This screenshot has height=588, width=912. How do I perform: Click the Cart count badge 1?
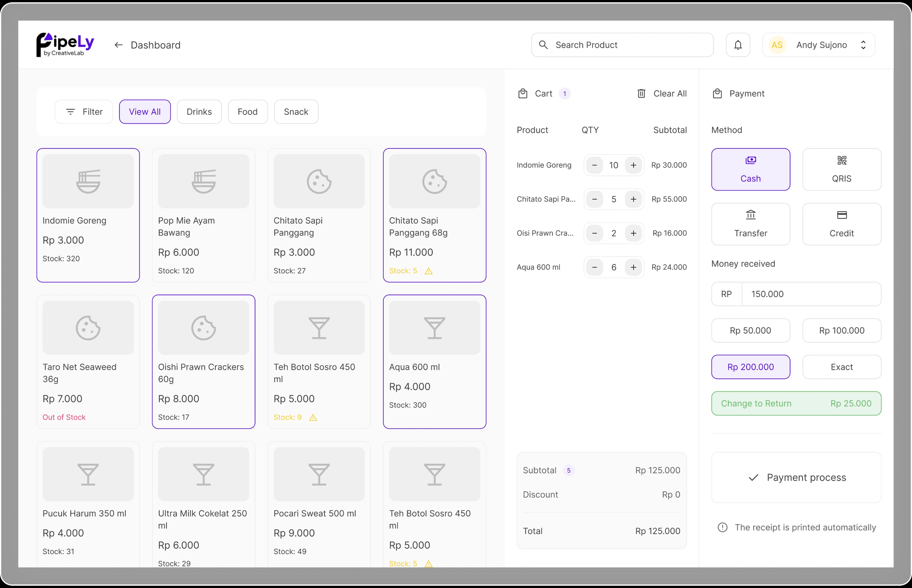[x=565, y=94]
